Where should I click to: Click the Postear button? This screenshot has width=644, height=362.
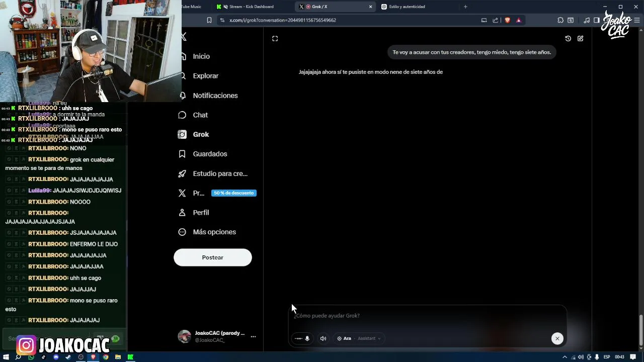(x=213, y=257)
